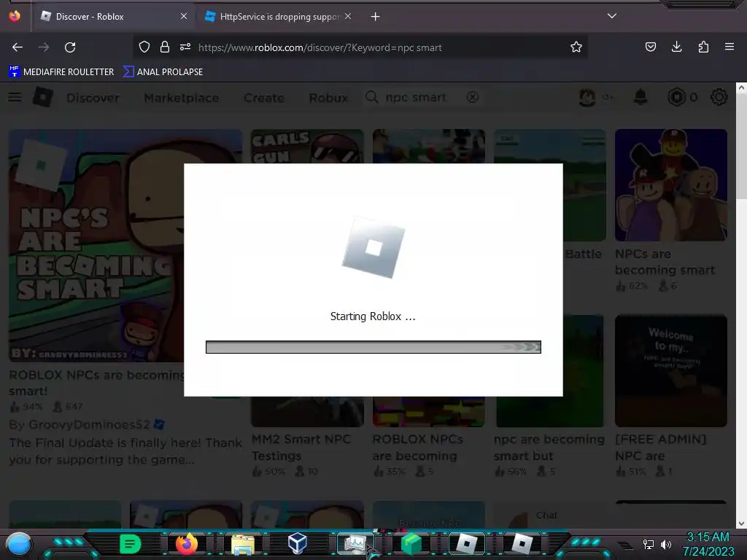Go back with the browser back arrow

18,47
